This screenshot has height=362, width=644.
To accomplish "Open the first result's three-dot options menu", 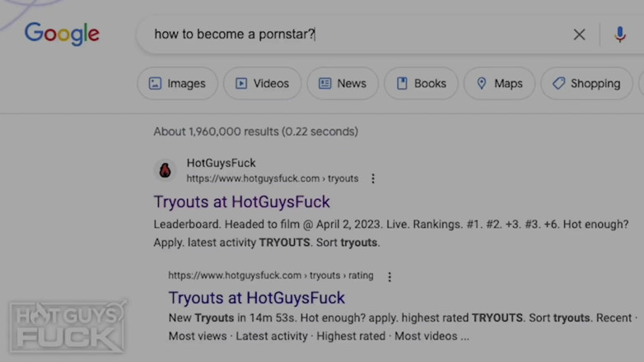I will [x=373, y=179].
